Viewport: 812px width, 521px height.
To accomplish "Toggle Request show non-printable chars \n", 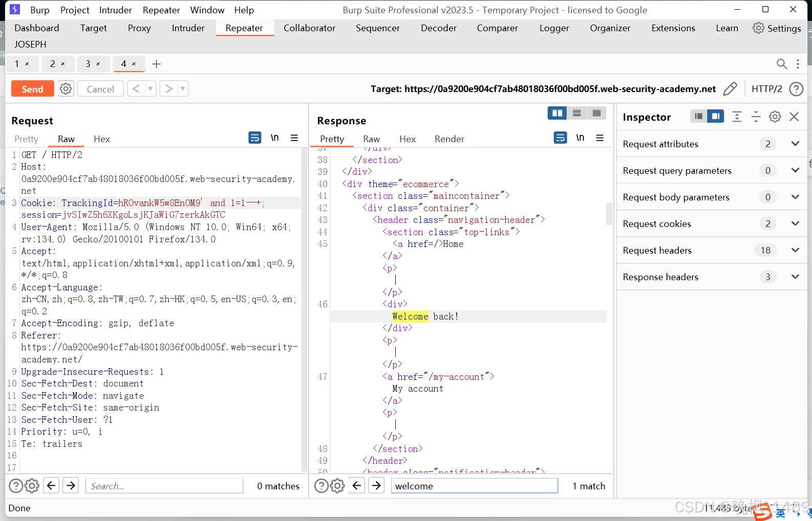I will point(275,138).
